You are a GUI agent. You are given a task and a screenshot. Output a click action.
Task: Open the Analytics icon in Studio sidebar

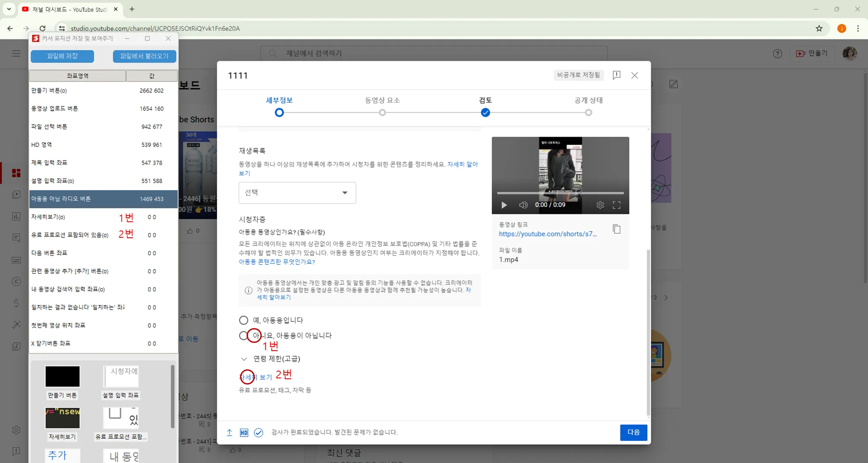pos(16,216)
